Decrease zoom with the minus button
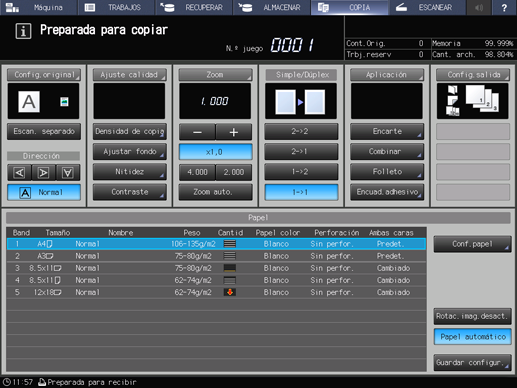The height and width of the screenshot is (388, 517). pos(197,132)
